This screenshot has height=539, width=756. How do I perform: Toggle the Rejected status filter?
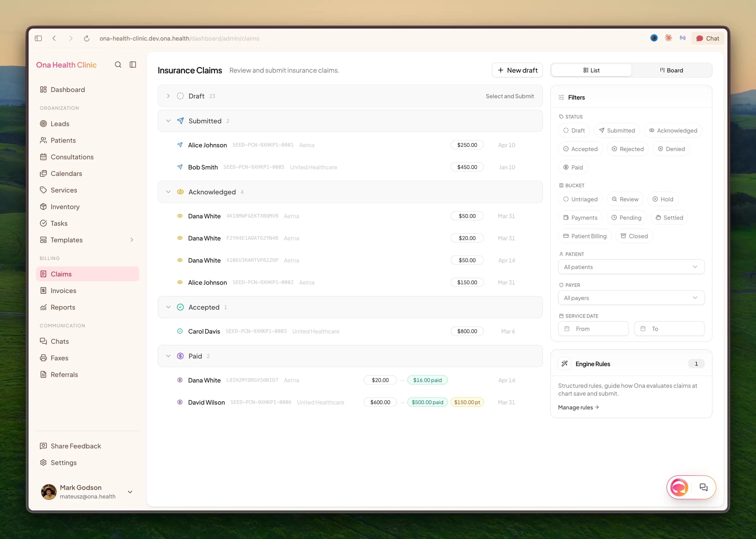click(x=628, y=149)
